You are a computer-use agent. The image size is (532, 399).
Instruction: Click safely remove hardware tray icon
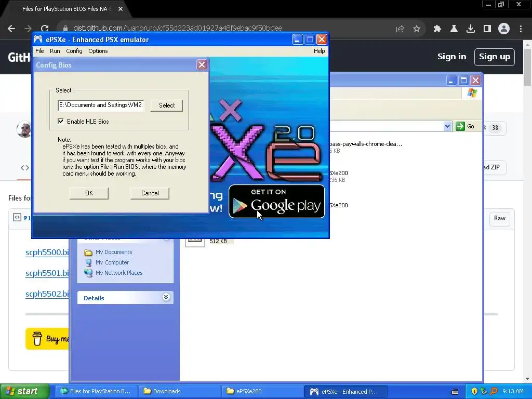(x=484, y=392)
